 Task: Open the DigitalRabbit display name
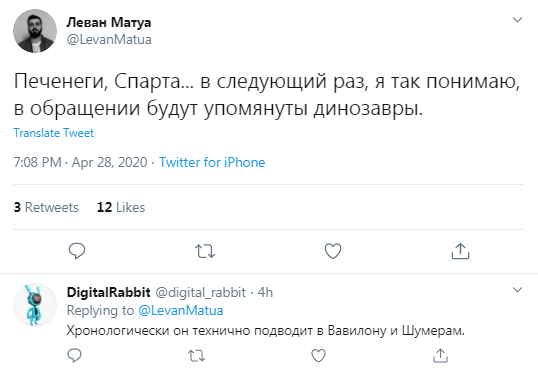(108, 292)
